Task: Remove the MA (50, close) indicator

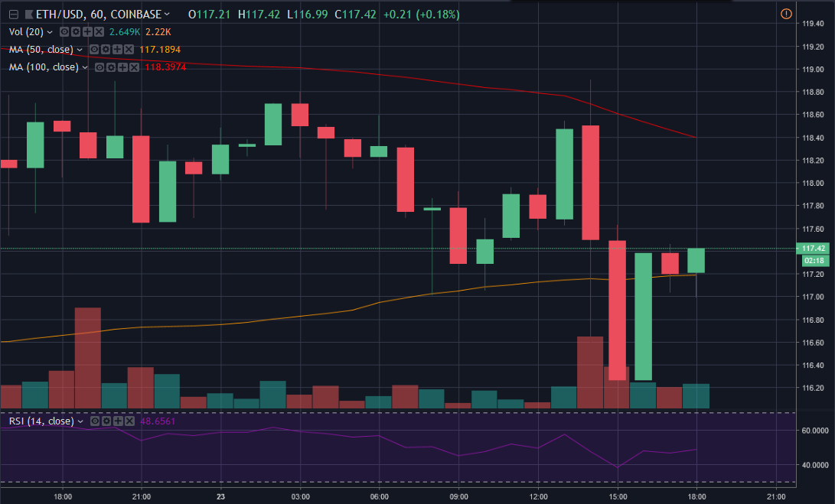Action: 129,50
